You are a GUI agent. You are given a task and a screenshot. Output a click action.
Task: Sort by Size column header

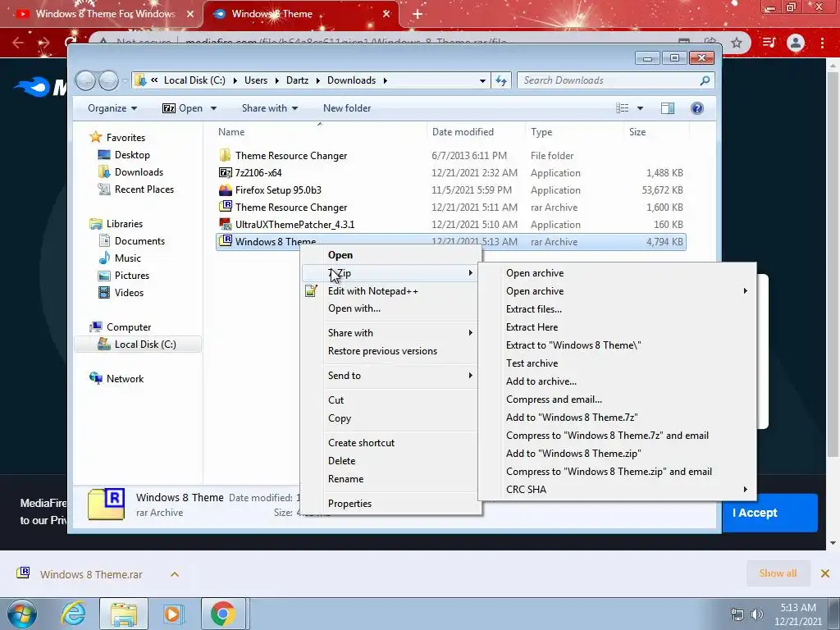(637, 132)
